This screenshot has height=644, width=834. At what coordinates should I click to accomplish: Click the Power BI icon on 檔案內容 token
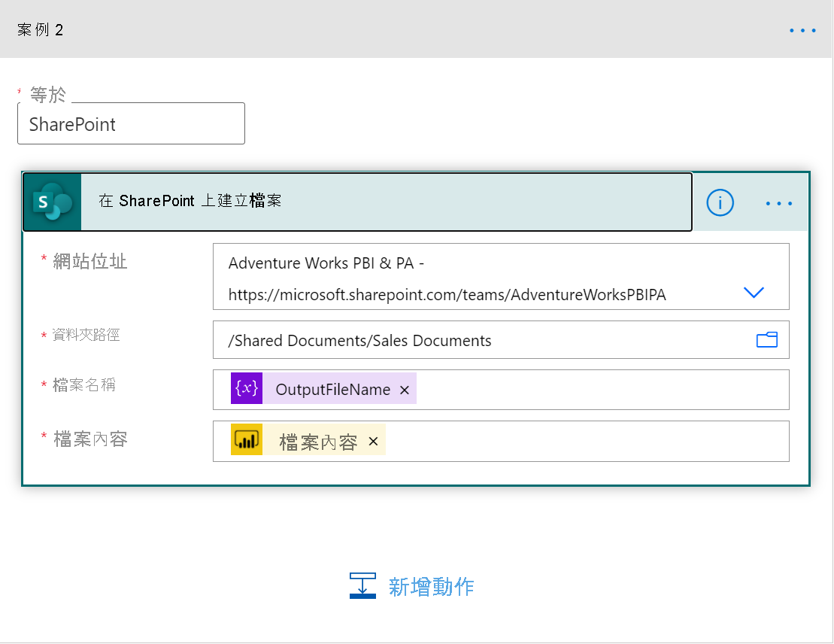pos(246,439)
